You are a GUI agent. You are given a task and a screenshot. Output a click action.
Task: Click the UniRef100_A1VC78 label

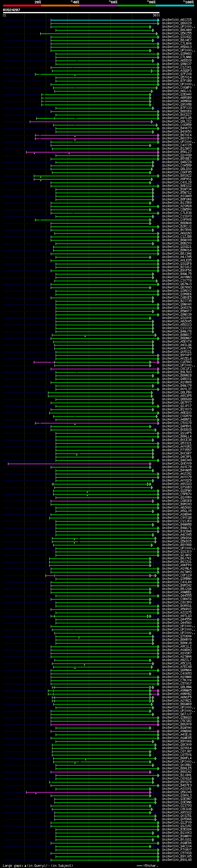pyautogui.click(x=177, y=467)
